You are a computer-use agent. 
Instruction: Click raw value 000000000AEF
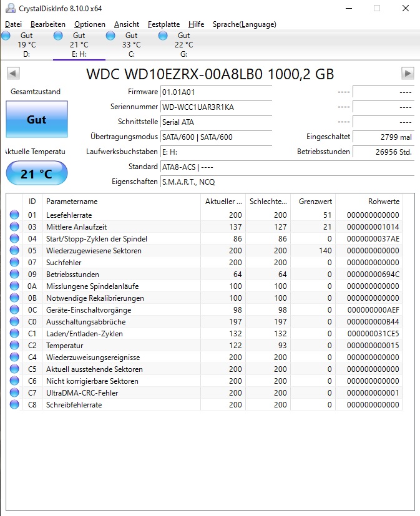coord(373,309)
